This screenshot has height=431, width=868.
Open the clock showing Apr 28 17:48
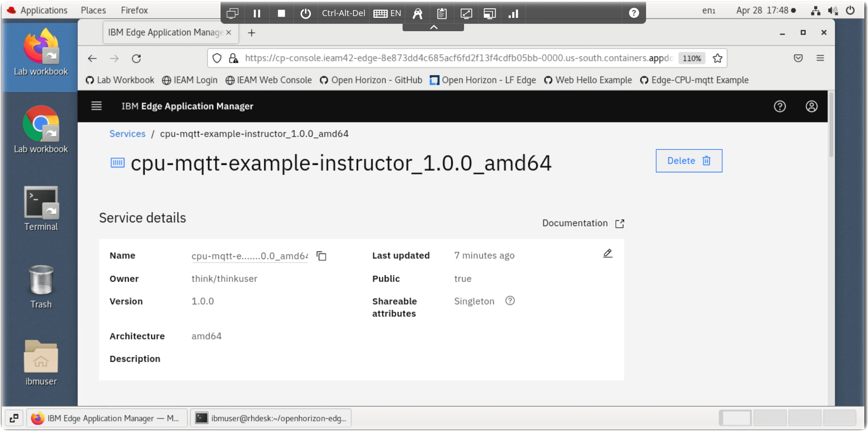coord(765,11)
